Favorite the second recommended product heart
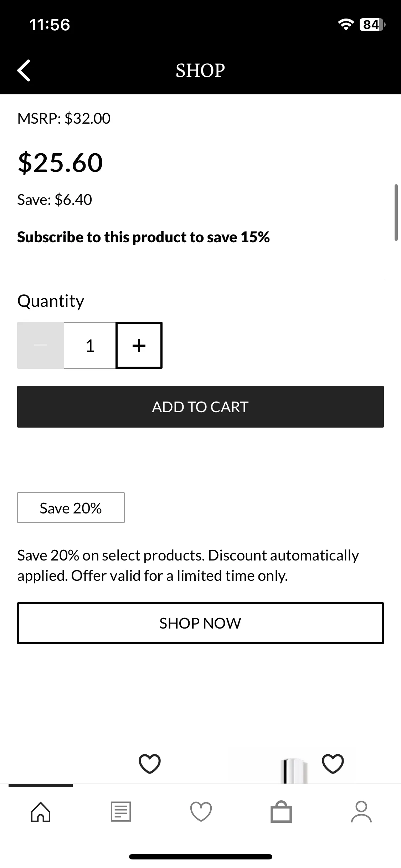 coord(333,764)
